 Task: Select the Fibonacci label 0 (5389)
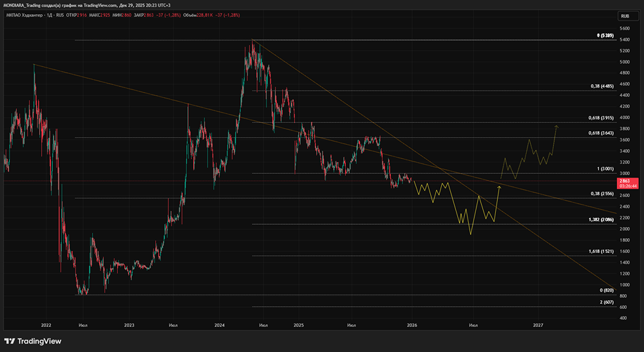click(605, 35)
